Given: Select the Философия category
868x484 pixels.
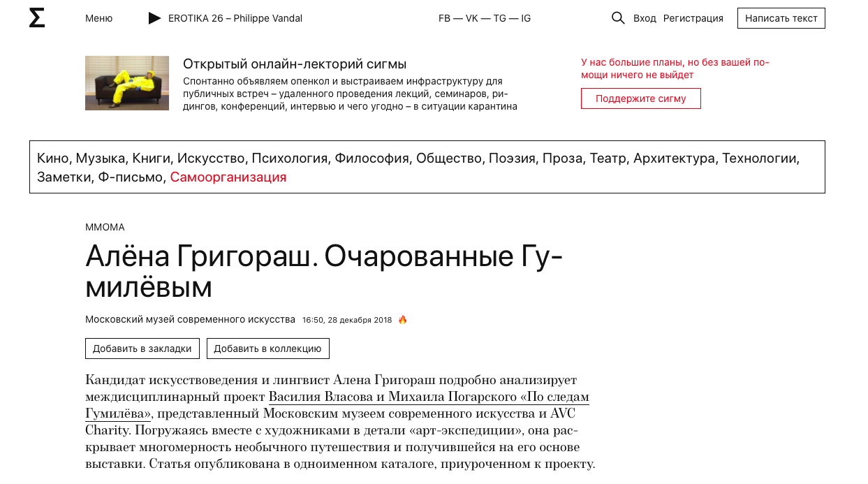Looking at the screenshot, I should [x=372, y=159].
